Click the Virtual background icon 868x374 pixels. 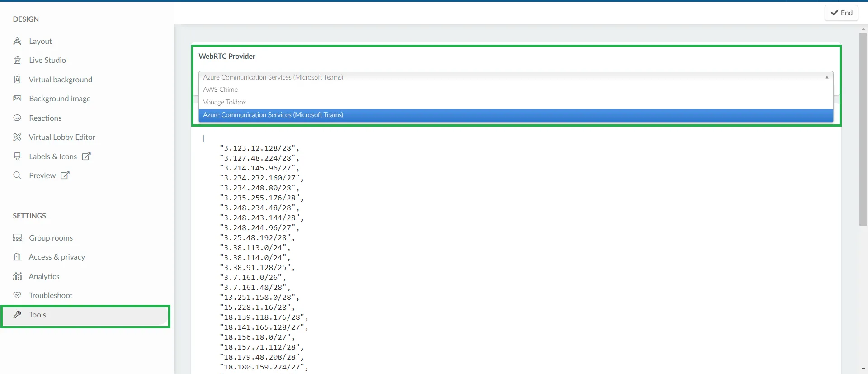[x=17, y=80]
